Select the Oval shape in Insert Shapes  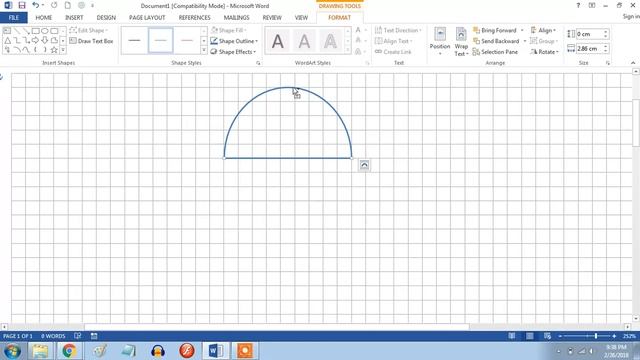44,31
